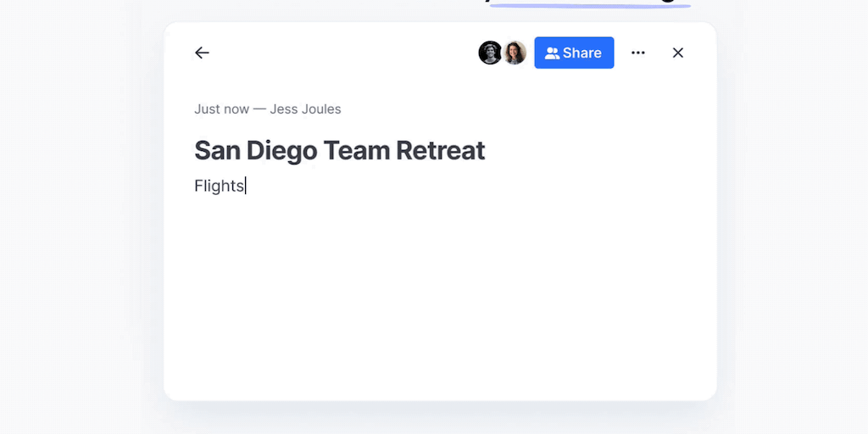Close the note with the X icon
The image size is (868, 434).
tap(678, 53)
